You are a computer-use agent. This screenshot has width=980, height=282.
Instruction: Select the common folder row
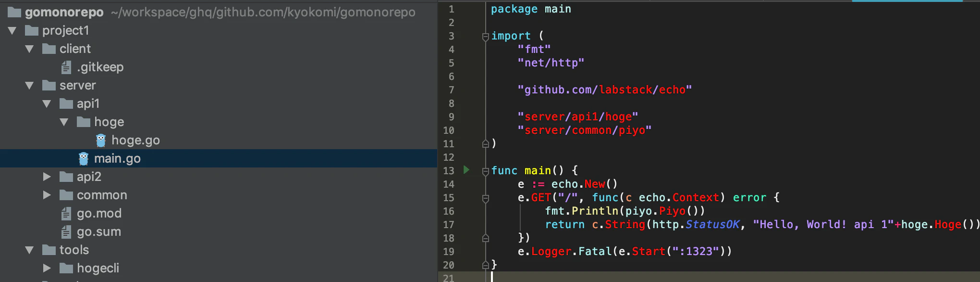pyautogui.click(x=219, y=195)
